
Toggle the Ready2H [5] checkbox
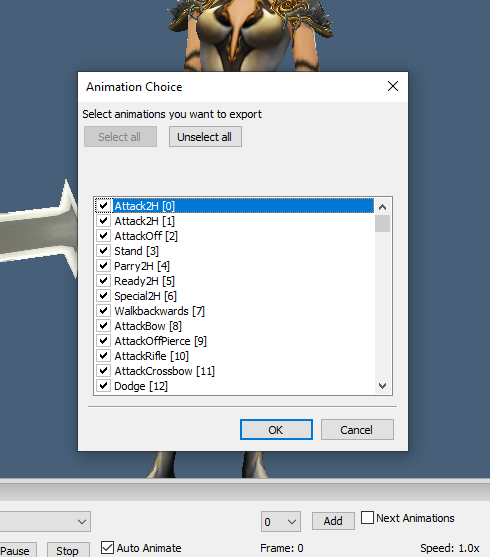coord(103,281)
